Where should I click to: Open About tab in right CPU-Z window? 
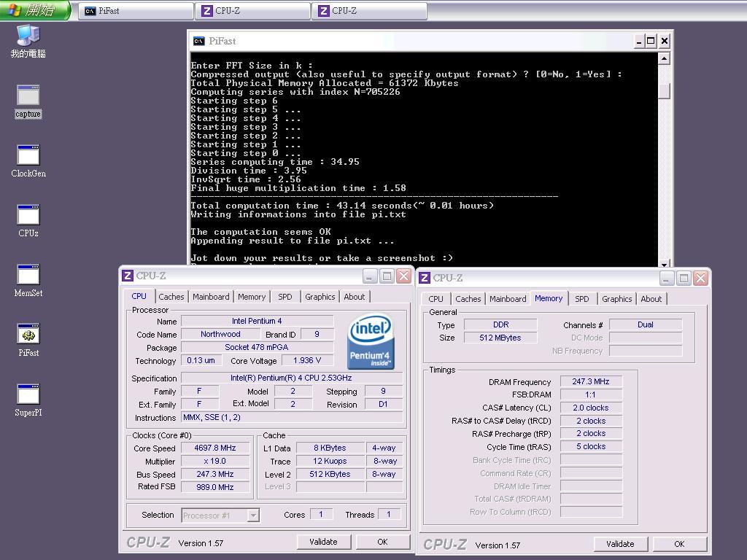coord(651,298)
